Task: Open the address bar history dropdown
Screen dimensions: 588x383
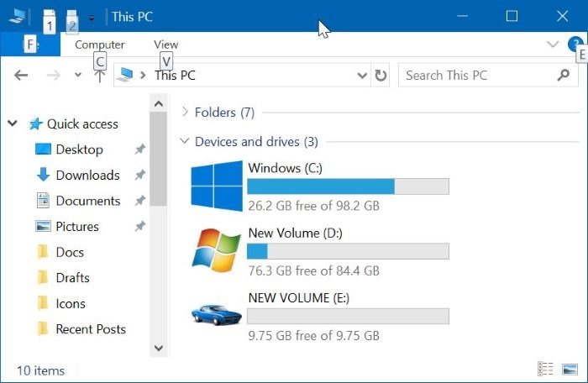Action: 362,76
